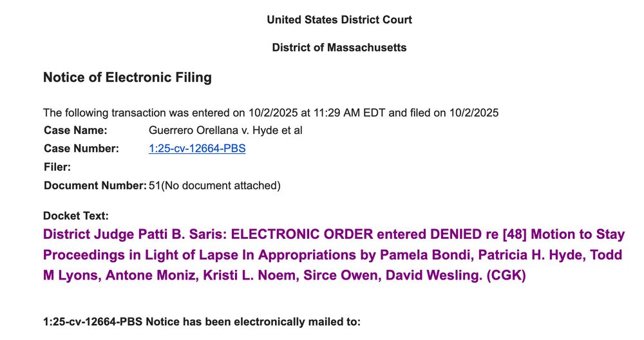Click the Case Number label
644x340 pixels.
[x=81, y=148]
